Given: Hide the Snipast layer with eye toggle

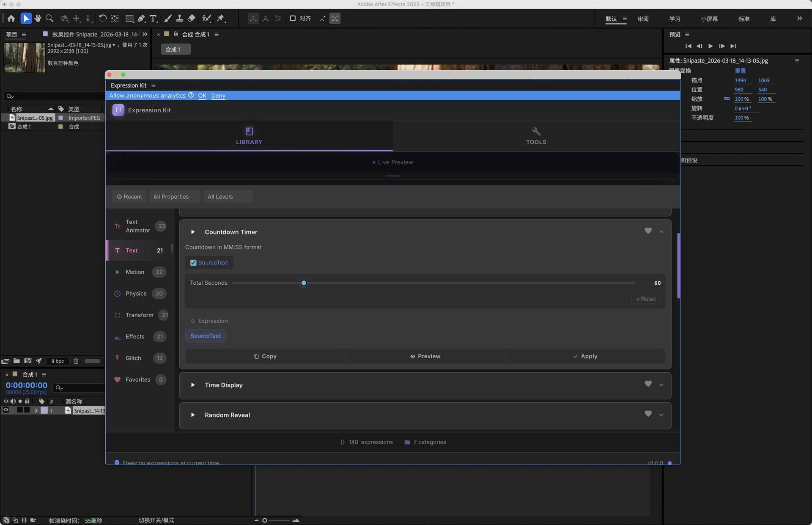Looking at the screenshot, I should [x=6, y=410].
